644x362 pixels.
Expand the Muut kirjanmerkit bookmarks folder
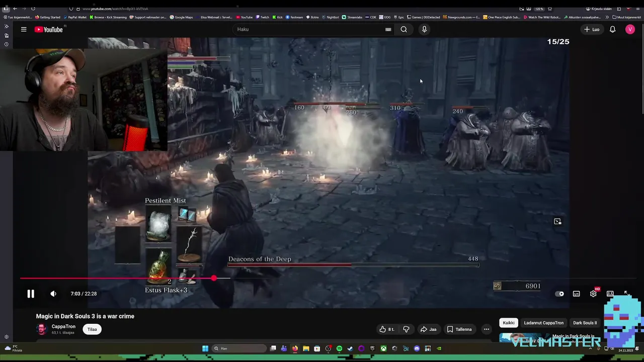coord(627,17)
